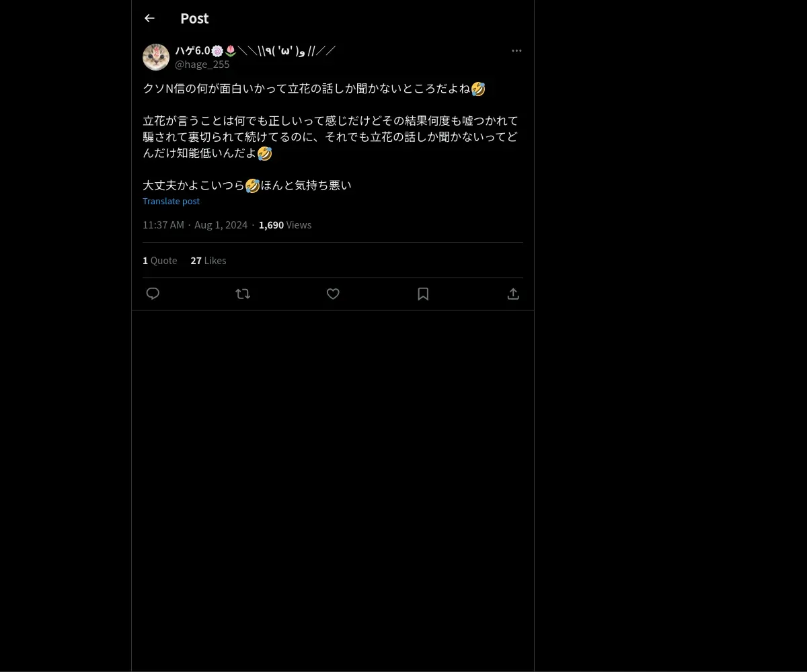Bookmark this post

pos(423,294)
